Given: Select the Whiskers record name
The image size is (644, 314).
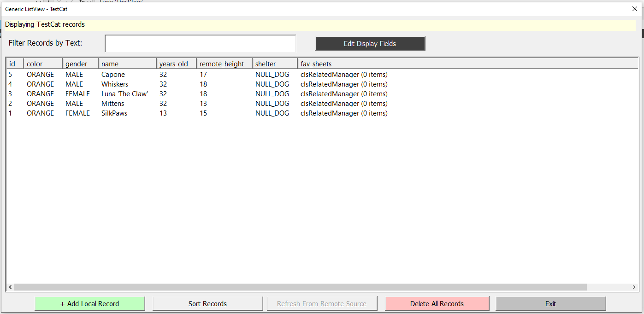Looking at the screenshot, I should [115, 84].
